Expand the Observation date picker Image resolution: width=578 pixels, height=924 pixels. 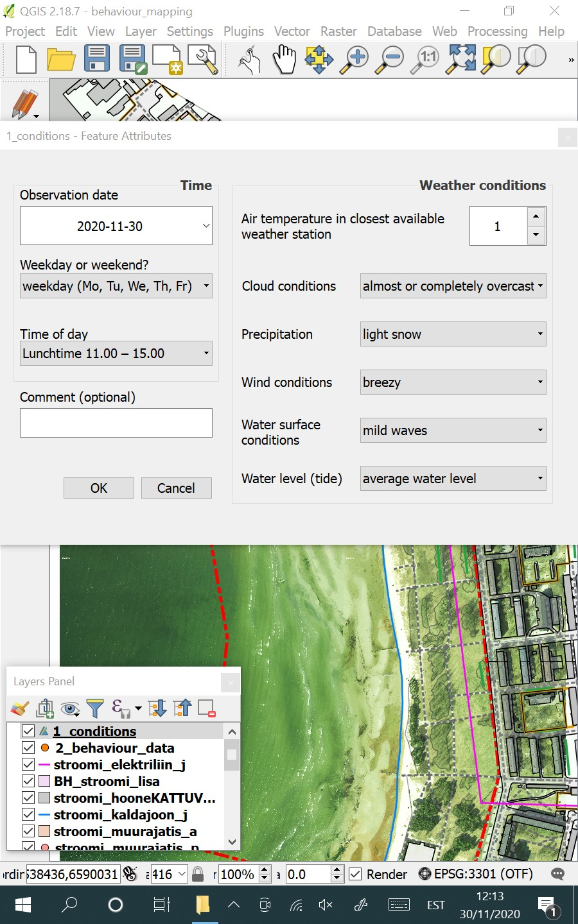(x=206, y=225)
